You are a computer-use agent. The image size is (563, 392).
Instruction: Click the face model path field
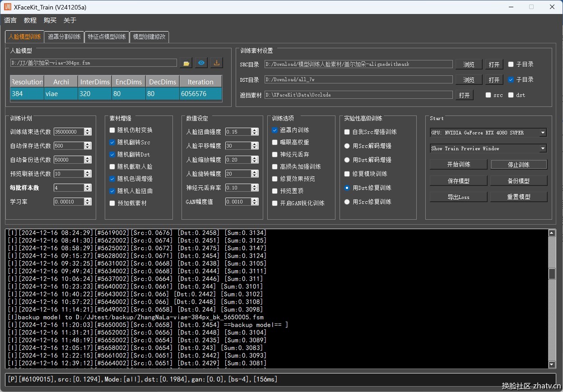[x=93, y=63]
